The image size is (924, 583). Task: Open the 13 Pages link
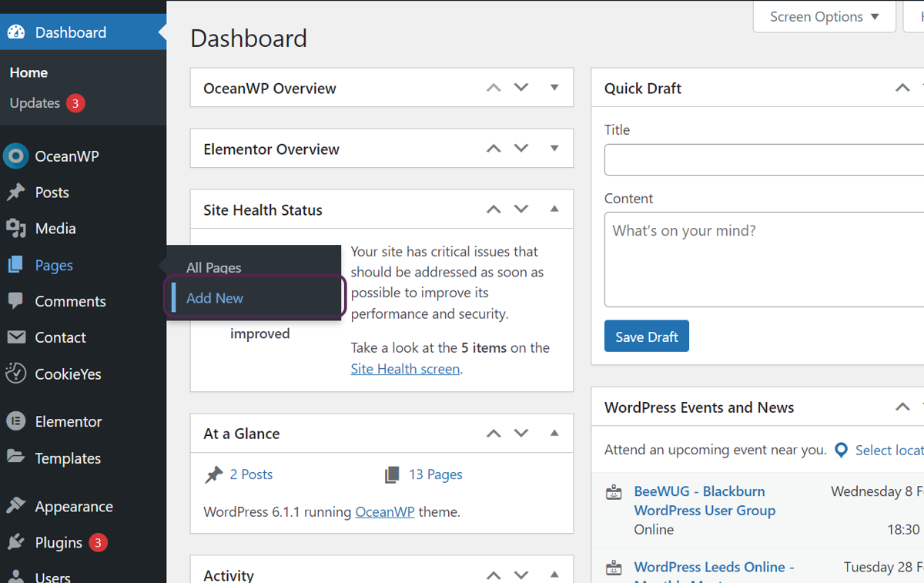click(x=435, y=474)
